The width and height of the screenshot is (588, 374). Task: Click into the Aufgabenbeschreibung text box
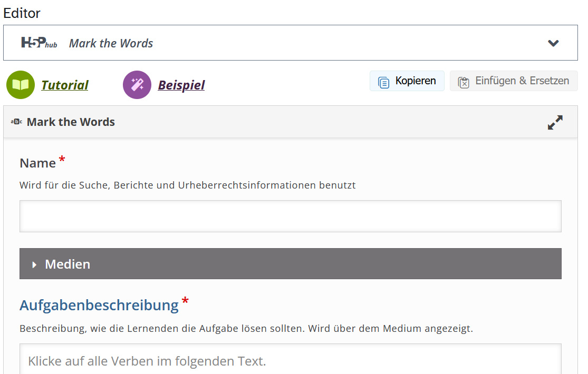pos(290,360)
